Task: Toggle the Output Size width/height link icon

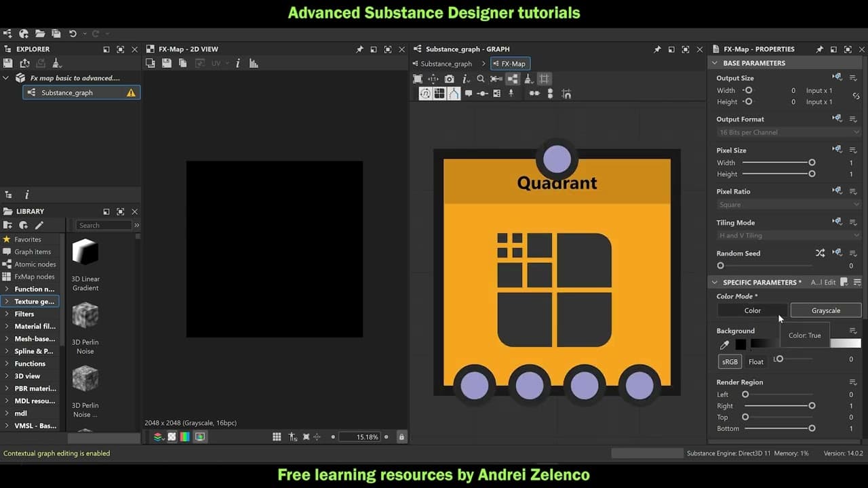Action: (x=856, y=96)
